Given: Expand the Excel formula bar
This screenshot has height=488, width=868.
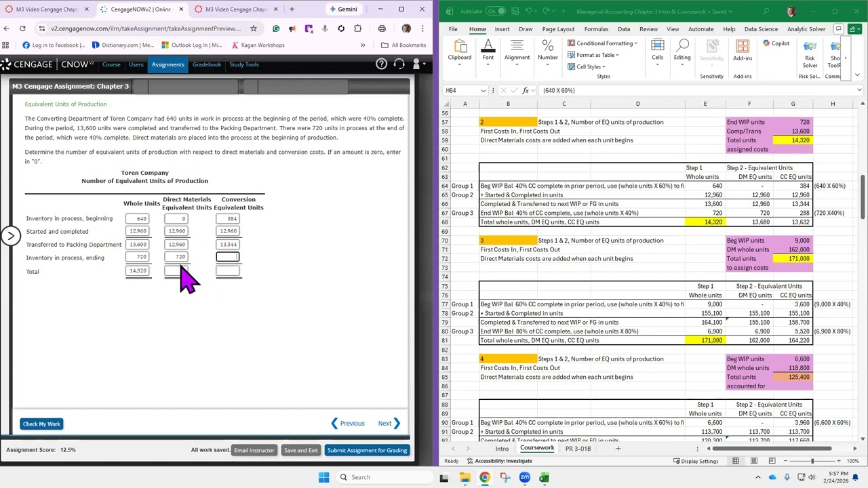Looking at the screenshot, I should (859, 90).
